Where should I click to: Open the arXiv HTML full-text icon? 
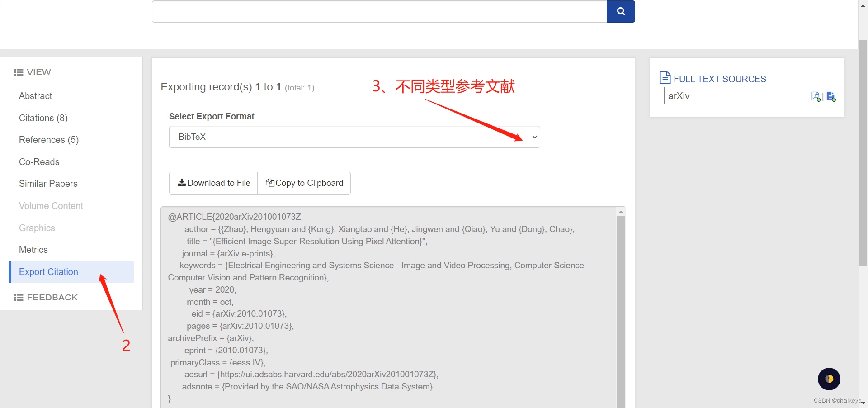click(x=831, y=96)
